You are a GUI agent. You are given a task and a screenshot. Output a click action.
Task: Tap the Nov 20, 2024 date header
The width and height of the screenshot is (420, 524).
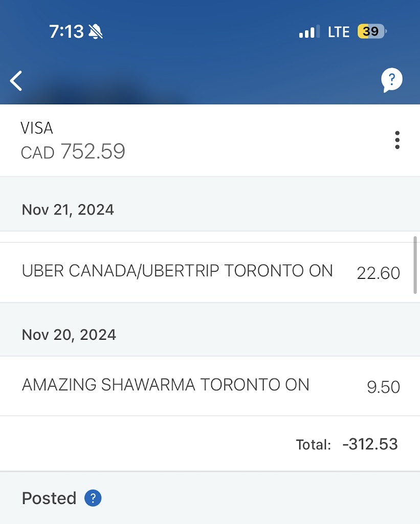pyautogui.click(x=69, y=335)
